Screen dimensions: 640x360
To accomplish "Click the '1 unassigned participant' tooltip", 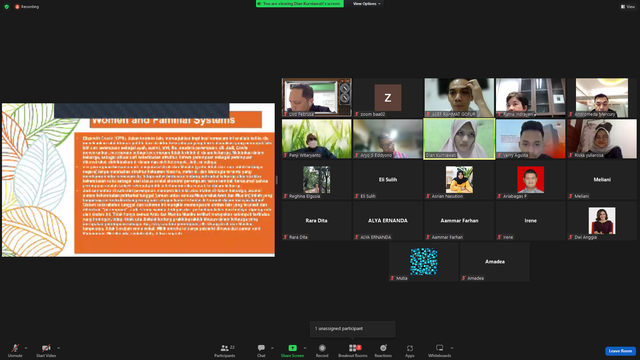I will (x=353, y=329).
